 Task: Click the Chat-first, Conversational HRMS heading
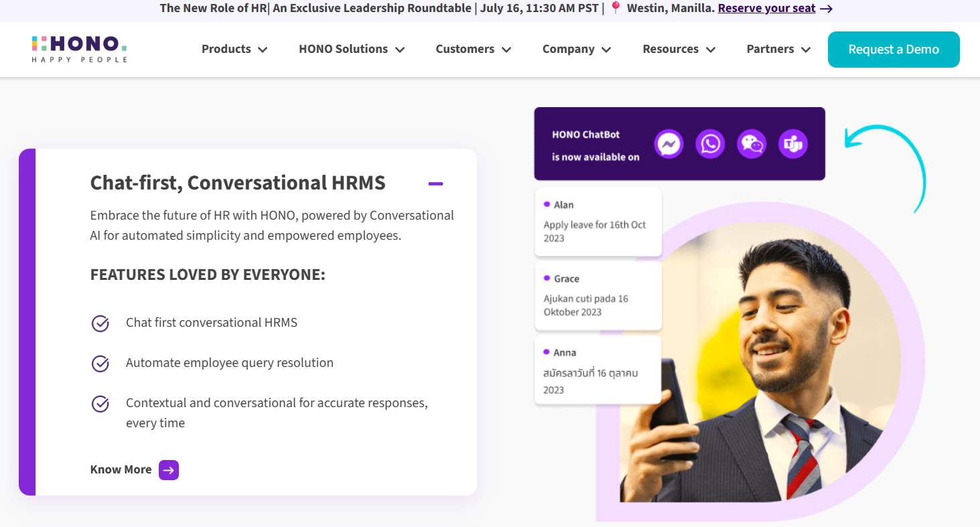pos(238,183)
